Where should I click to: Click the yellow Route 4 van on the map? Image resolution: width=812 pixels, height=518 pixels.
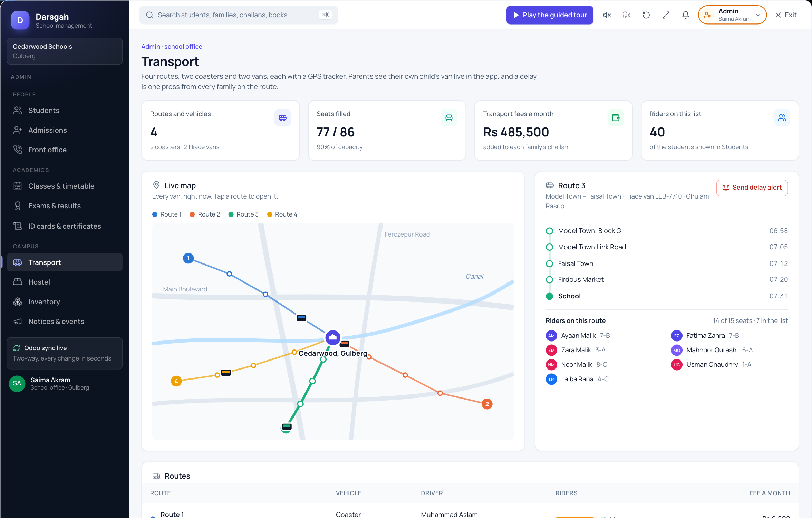click(226, 372)
